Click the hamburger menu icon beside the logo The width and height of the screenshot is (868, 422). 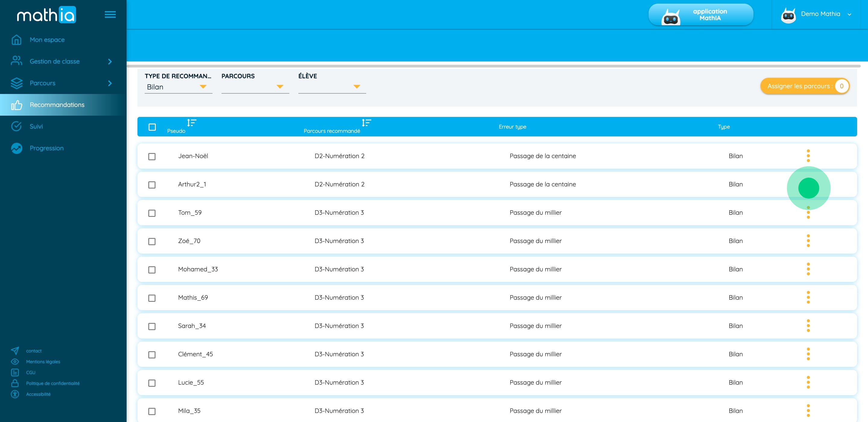pyautogui.click(x=110, y=14)
